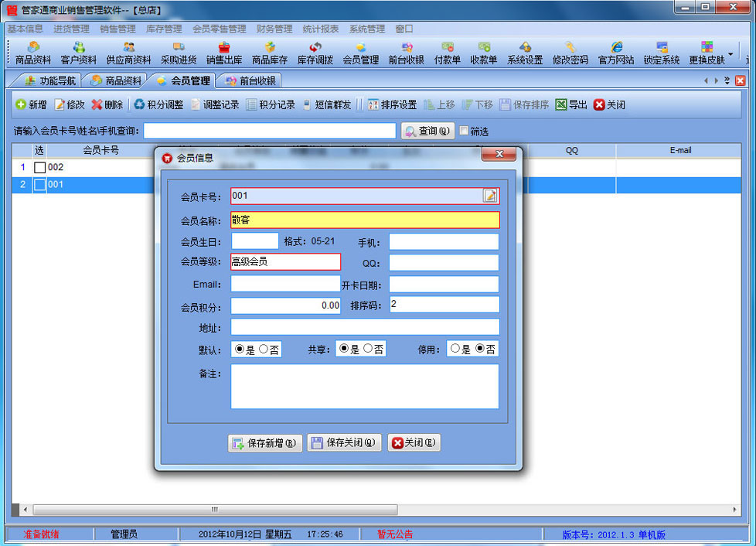
Task: Click member search input field
Action: tap(270, 130)
